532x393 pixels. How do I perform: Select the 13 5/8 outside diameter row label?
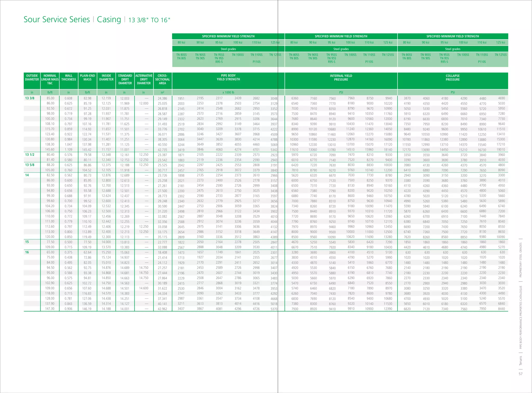(30, 165)
